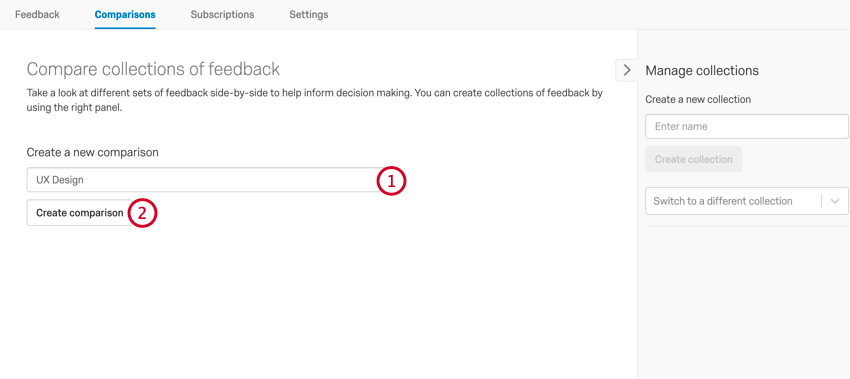The image size is (850, 379).
Task: Open the Subscriptions tab
Action: [222, 15]
